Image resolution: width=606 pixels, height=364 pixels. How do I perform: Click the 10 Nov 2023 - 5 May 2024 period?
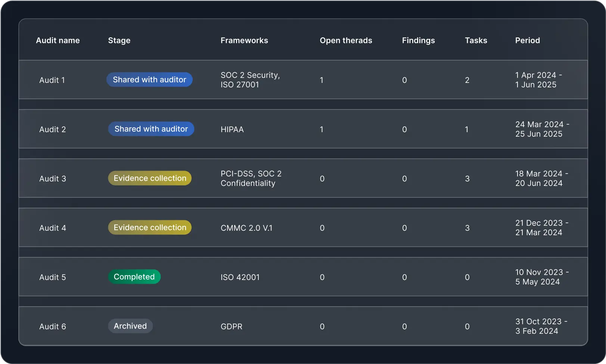tap(542, 277)
